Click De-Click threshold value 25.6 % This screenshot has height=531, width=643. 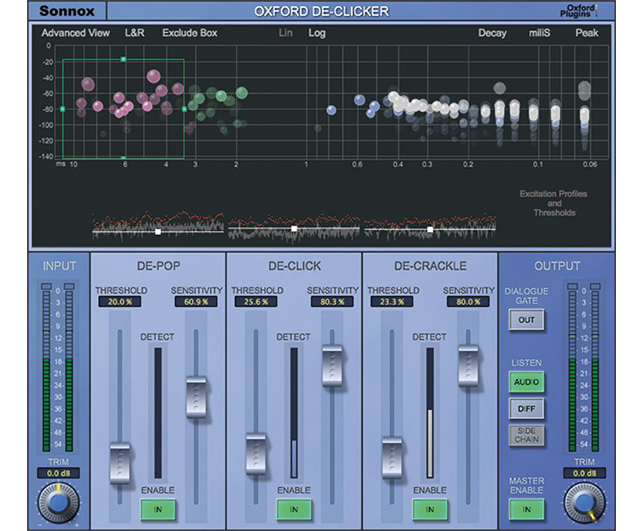[x=256, y=302]
